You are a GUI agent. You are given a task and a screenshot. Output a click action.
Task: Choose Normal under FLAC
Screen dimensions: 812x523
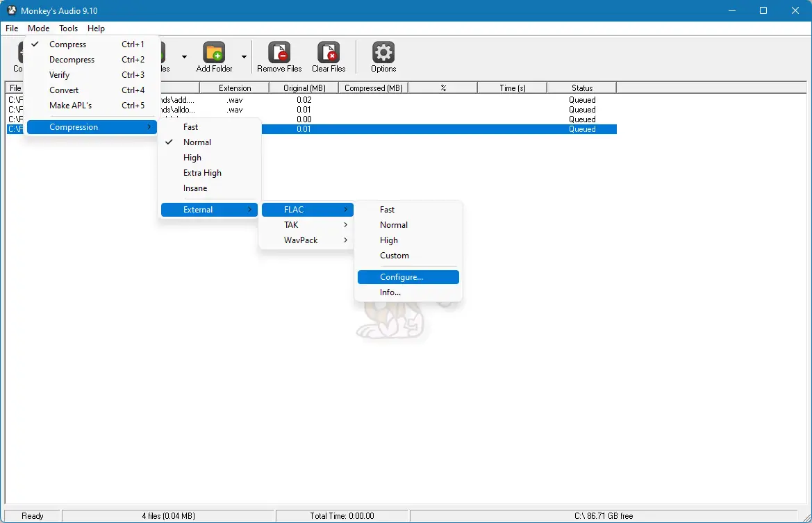[408, 225]
